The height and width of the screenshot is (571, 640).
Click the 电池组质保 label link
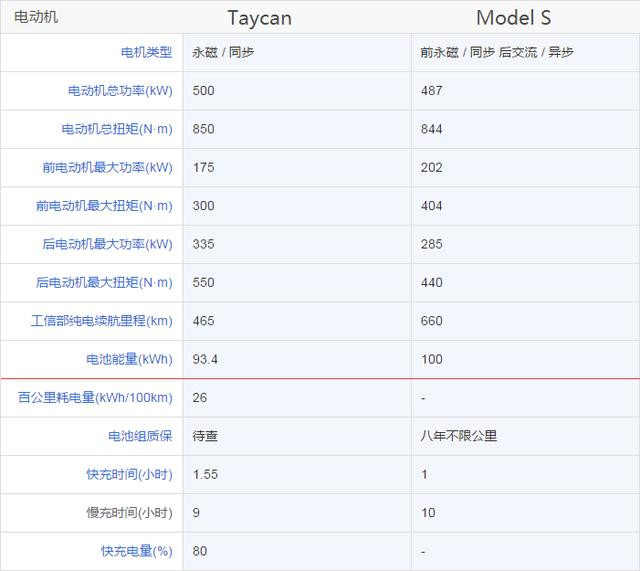[140, 436]
